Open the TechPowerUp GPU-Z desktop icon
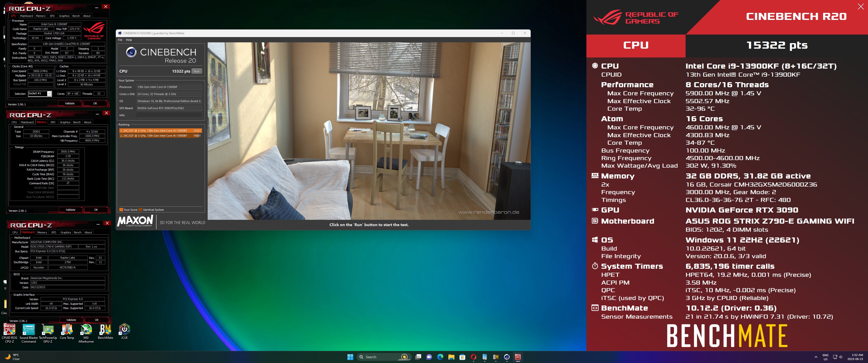This screenshot has height=363, width=868. pyautogui.click(x=48, y=333)
